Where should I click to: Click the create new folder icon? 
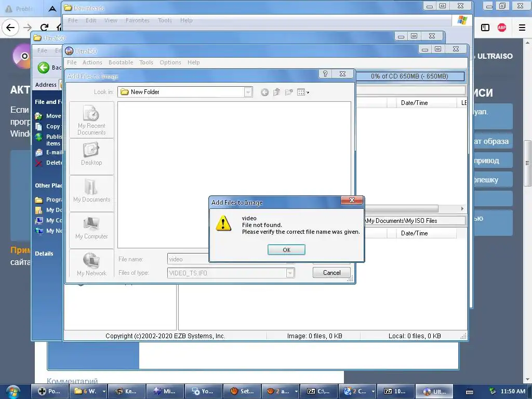(289, 92)
